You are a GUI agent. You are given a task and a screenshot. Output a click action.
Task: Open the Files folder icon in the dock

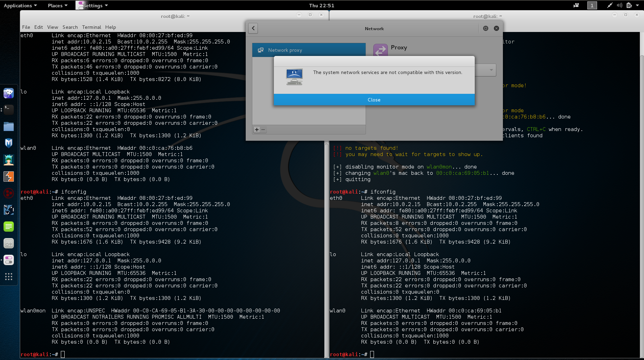coord(9,126)
